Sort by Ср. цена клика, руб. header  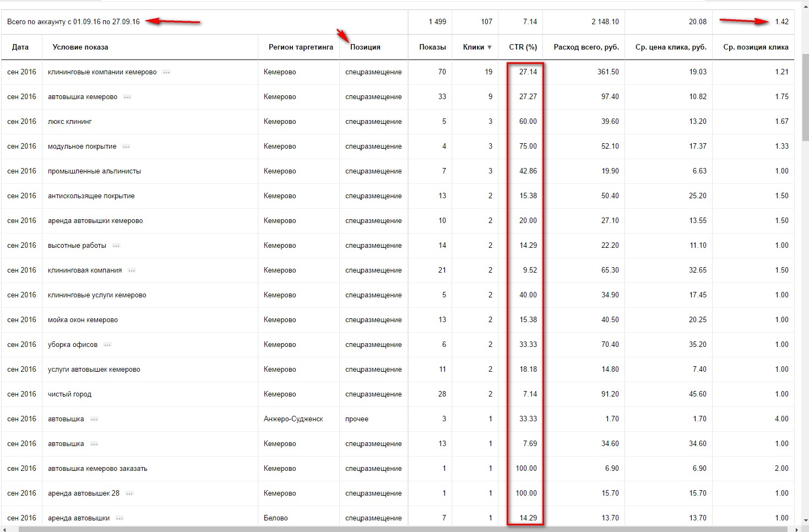(671, 47)
